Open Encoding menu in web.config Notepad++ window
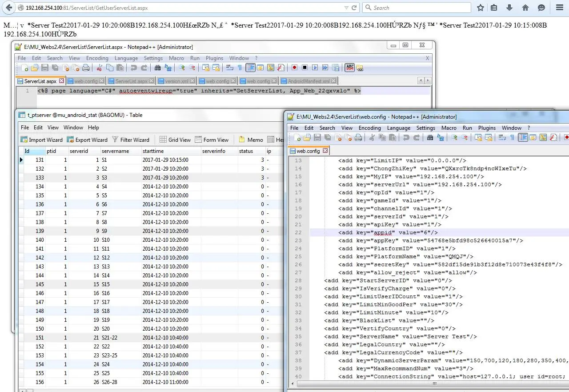The height and width of the screenshot is (392, 569). (370, 128)
